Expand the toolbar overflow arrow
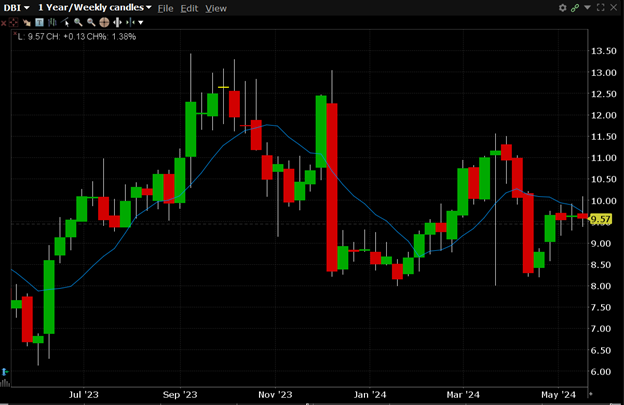624x405 pixels. coord(140,23)
